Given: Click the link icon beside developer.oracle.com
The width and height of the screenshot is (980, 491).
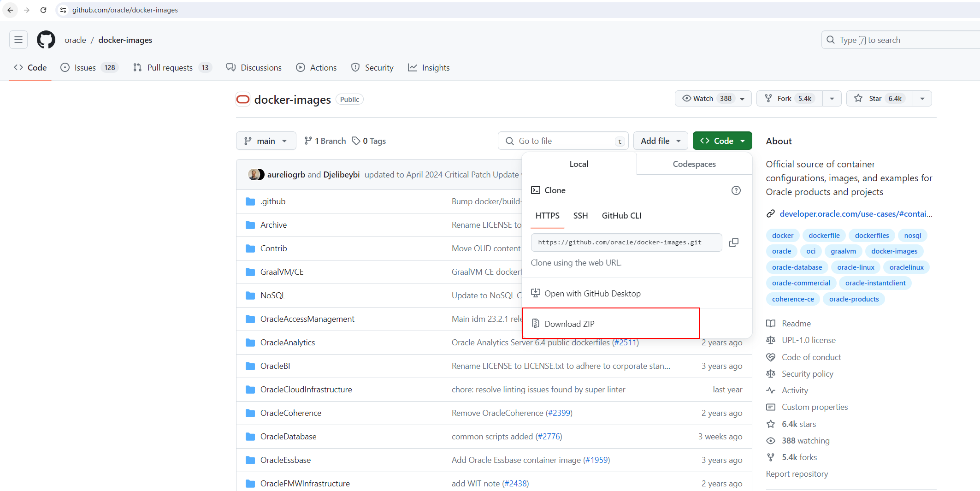Looking at the screenshot, I should point(771,214).
